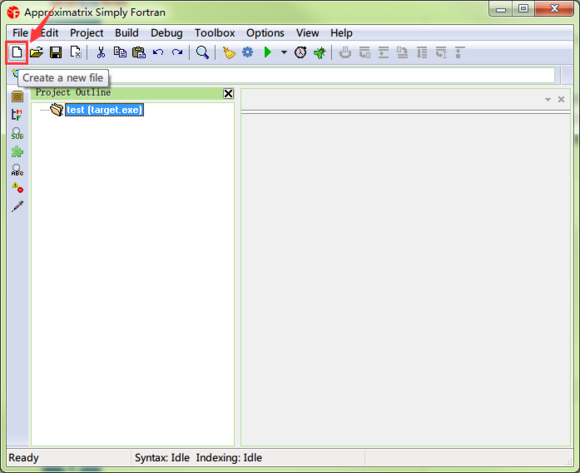
Task: Clean the project with the broom icon
Action: pos(229,53)
